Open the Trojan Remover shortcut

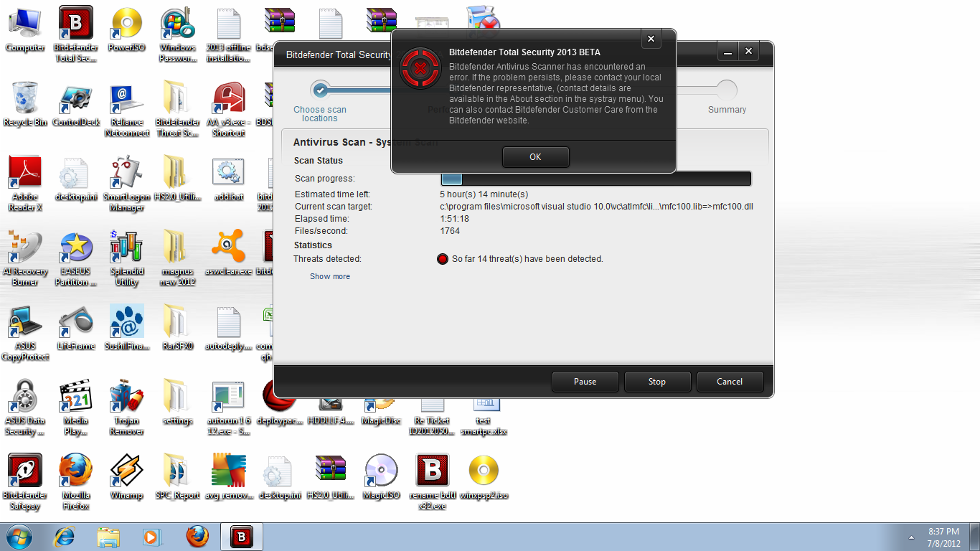coord(127,408)
